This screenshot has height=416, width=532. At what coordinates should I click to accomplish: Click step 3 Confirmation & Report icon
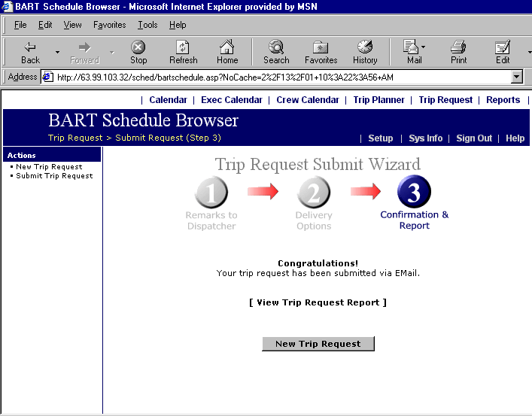point(414,192)
